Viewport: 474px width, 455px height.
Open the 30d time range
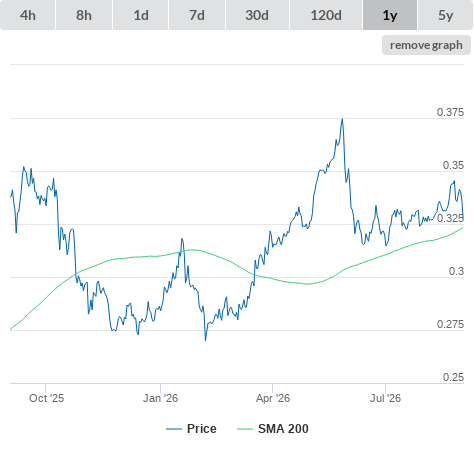257,15
